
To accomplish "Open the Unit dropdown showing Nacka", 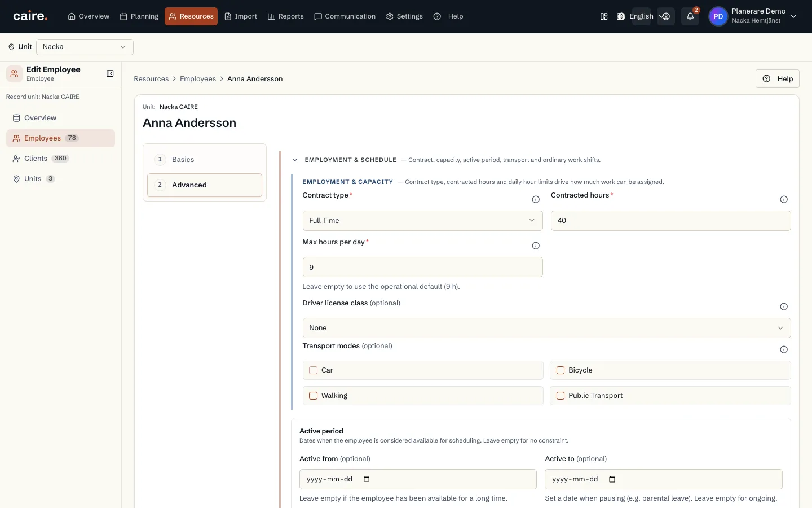I will coord(85,47).
